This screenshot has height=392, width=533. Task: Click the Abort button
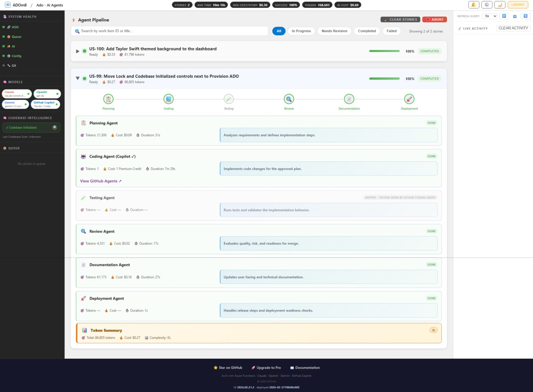(434, 19)
